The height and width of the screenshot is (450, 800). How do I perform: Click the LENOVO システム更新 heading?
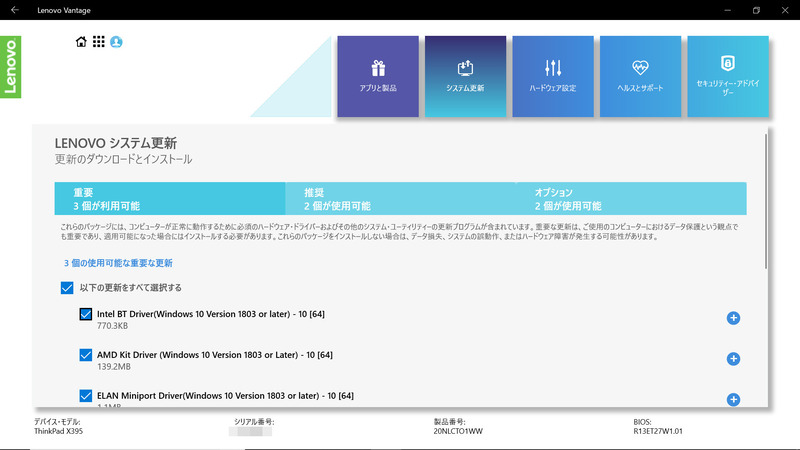[x=116, y=143]
